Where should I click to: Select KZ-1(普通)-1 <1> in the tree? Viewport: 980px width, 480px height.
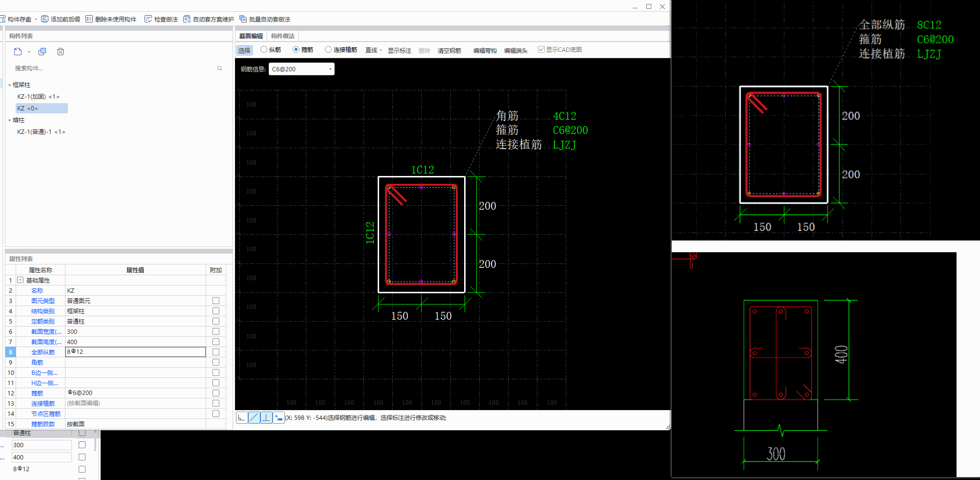coord(41,132)
